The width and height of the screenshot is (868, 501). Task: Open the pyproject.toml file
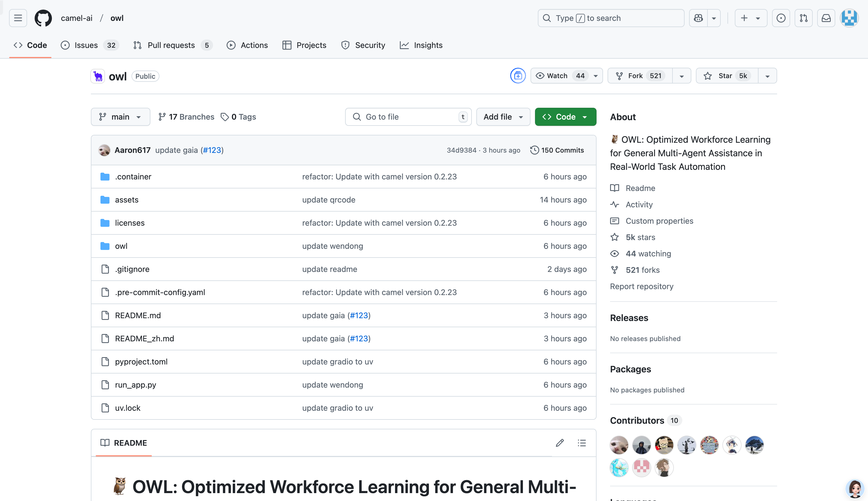(x=141, y=362)
